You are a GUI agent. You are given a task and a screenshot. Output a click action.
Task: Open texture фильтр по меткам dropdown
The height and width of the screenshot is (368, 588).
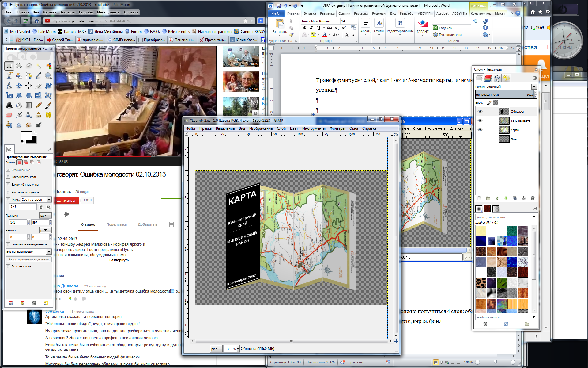pos(533,217)
